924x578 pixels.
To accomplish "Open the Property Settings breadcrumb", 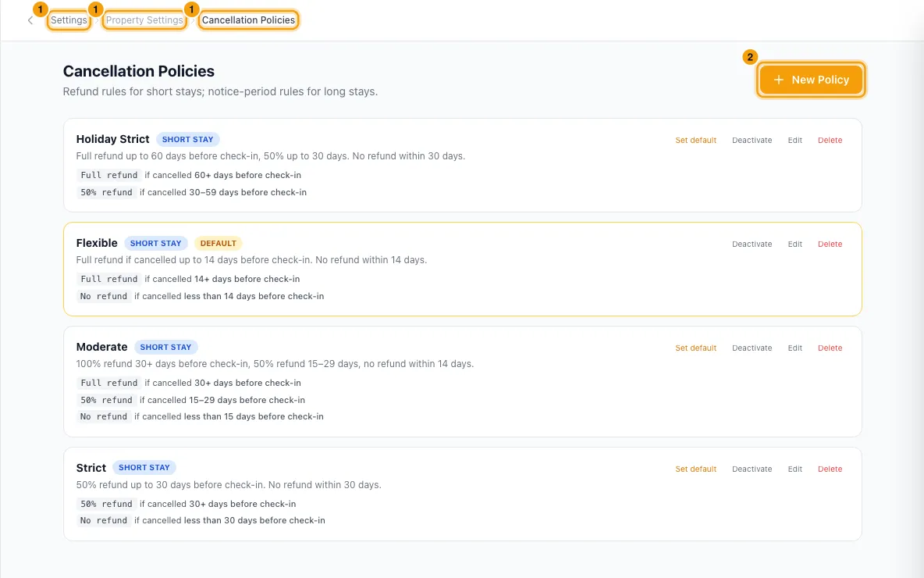I will point(144,20).
